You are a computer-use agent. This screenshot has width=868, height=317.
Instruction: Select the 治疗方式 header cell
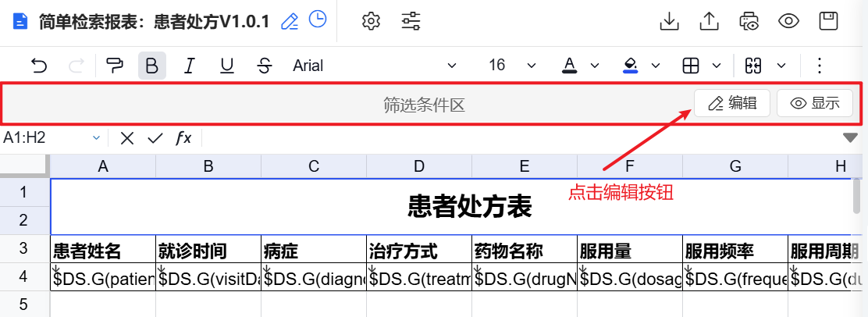tap(419, 249)
